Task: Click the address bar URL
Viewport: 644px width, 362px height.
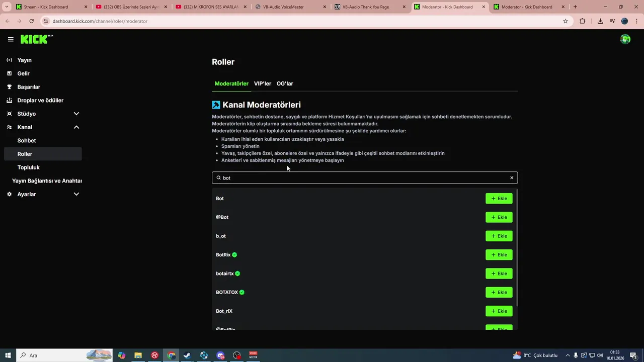Action: click(100, 21)
